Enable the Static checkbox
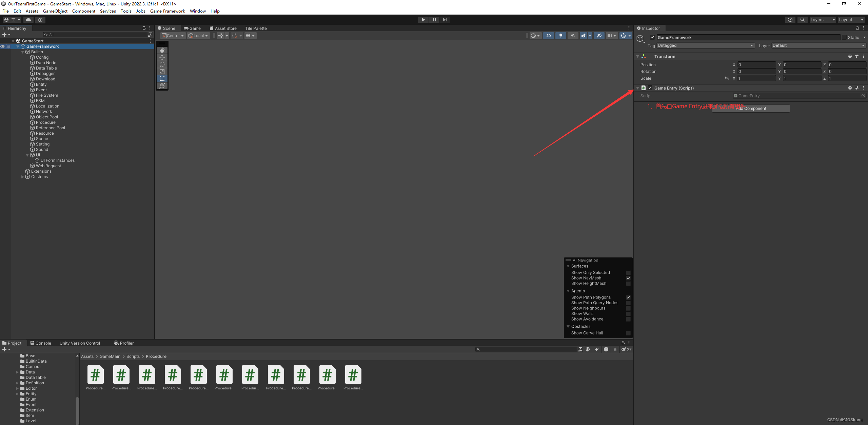This screenshot has width=868, height=425. point(844,38)
